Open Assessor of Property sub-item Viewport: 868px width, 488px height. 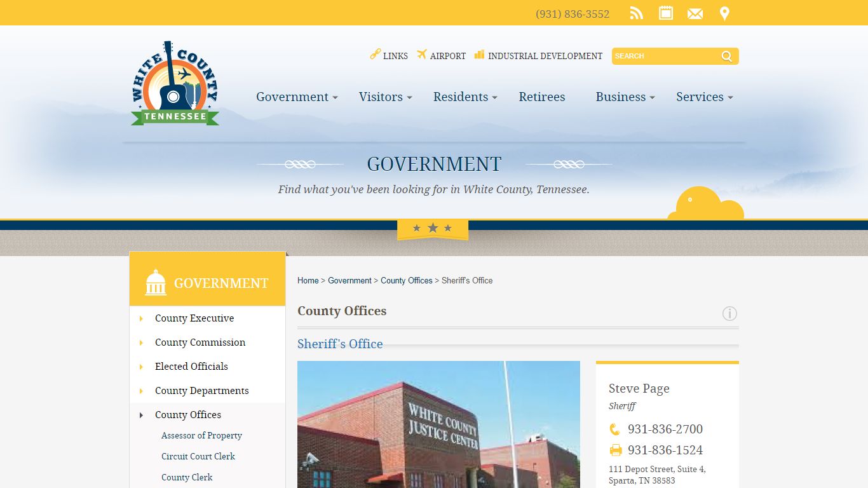[201, 435]
